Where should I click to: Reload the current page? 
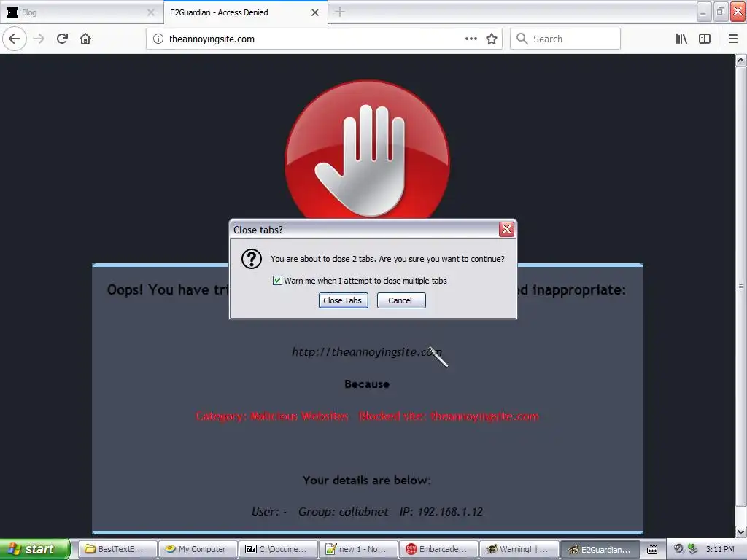pyautogui.click(x=63, y=39)
